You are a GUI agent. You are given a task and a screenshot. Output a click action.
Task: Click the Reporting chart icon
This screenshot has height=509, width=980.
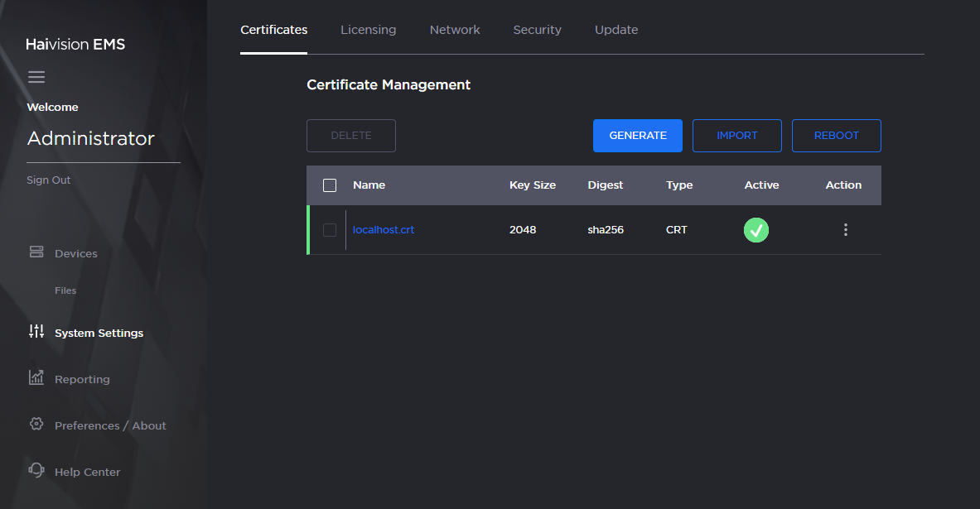click(x=36, y=378)
